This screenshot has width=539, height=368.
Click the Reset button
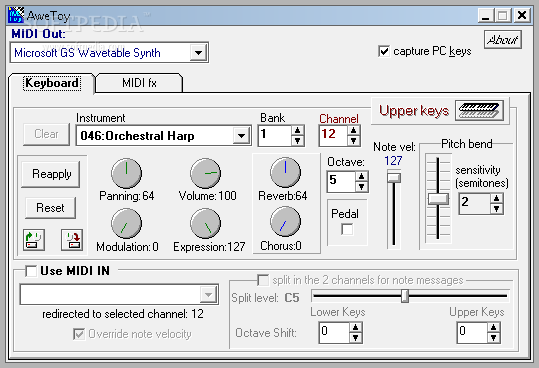pyautogui.click(x=51, y=208)
